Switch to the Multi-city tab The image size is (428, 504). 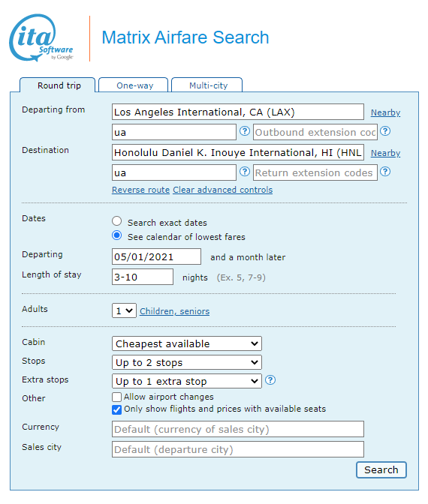207,85
